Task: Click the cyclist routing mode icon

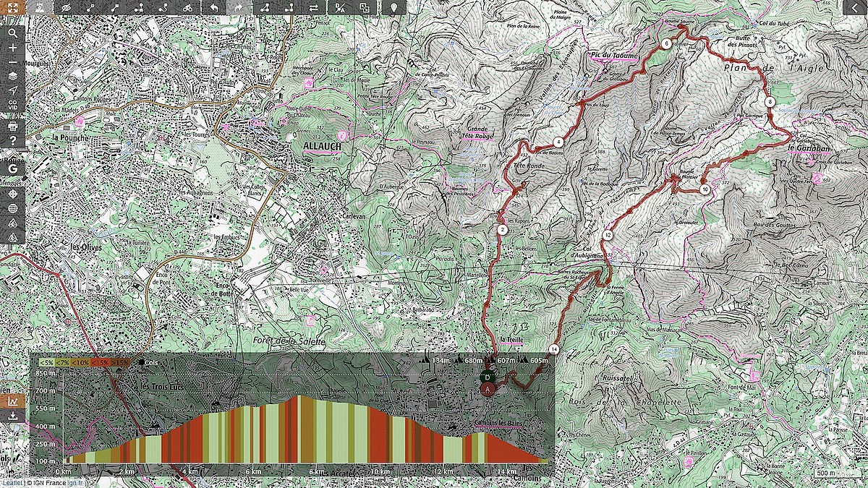Action: [188, 8]
